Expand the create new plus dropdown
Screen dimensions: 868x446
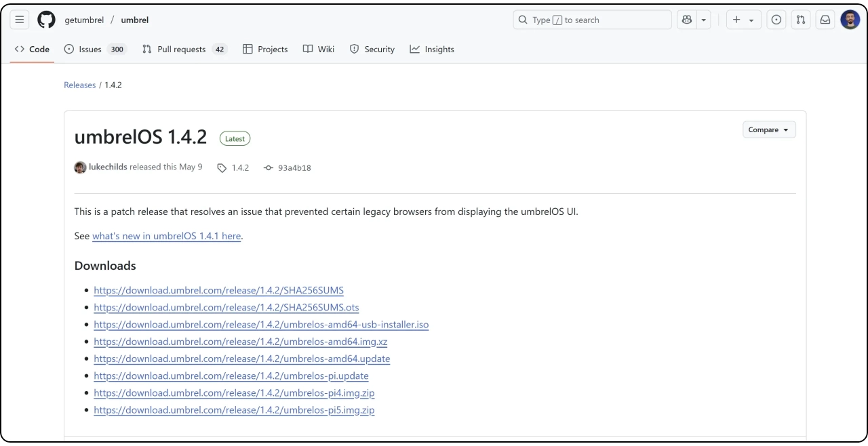click(743, 20)
